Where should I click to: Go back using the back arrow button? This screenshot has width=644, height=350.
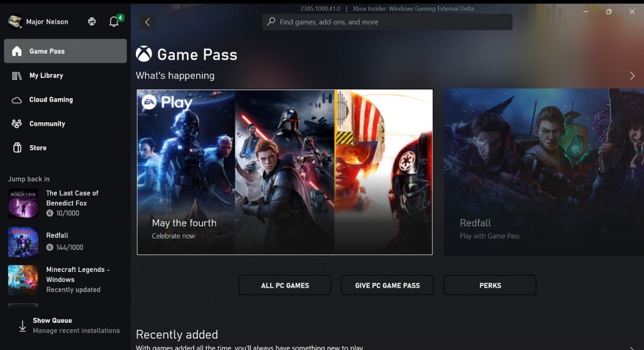click(x=147, y=22)
